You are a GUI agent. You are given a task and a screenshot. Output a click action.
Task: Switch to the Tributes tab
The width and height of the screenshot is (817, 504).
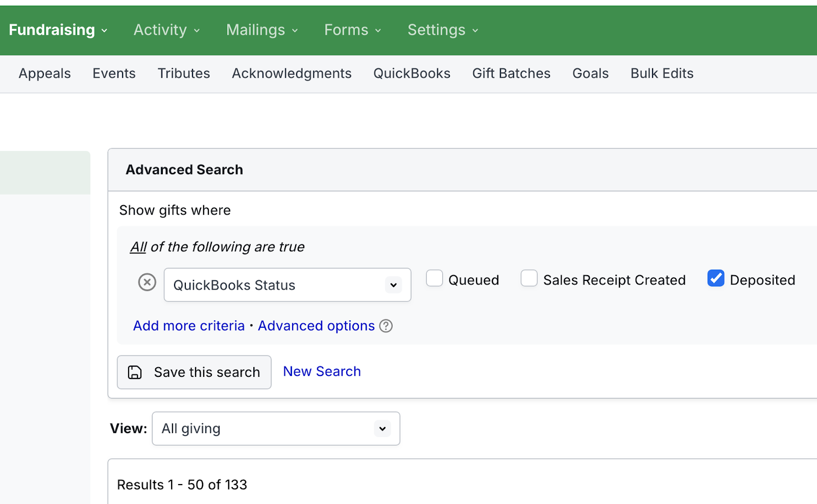184,74
